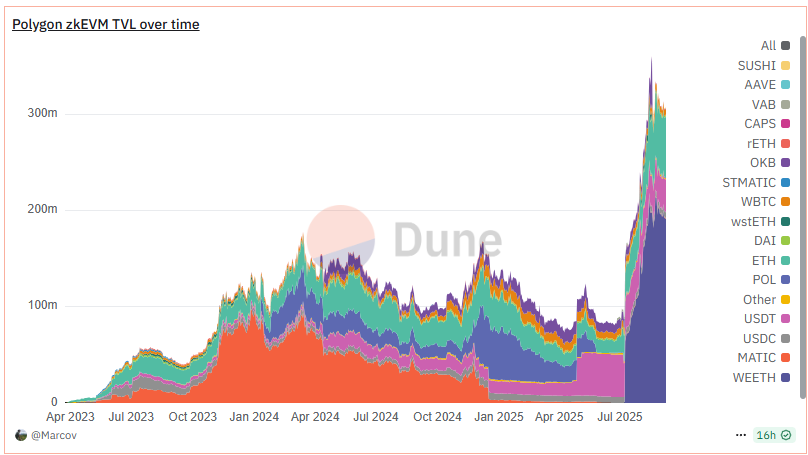Toggle the AAVE legend color swatch
The height and width of the screenshot is (455, 808).
tap(785, 85)
